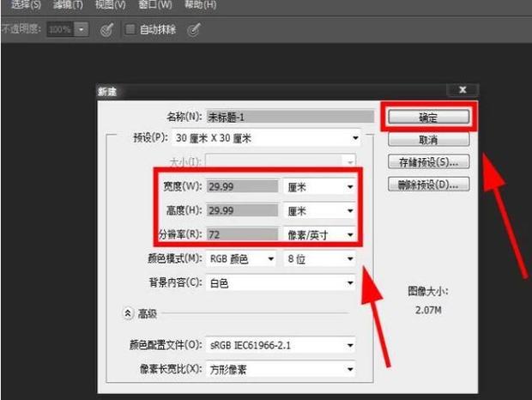Click the 取消 button
This screenshot has height=400, width=532.
429,139
